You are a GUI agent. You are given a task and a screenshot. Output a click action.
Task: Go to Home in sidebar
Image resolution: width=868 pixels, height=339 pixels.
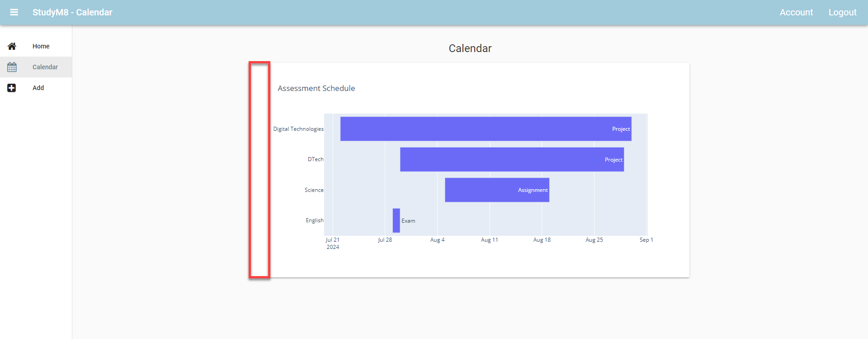point(36,46)
